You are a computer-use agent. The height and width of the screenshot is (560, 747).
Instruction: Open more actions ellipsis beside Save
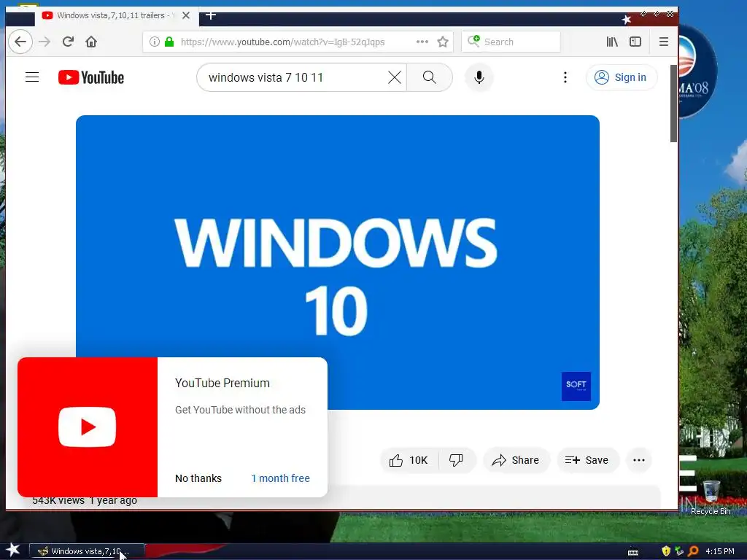639,460
